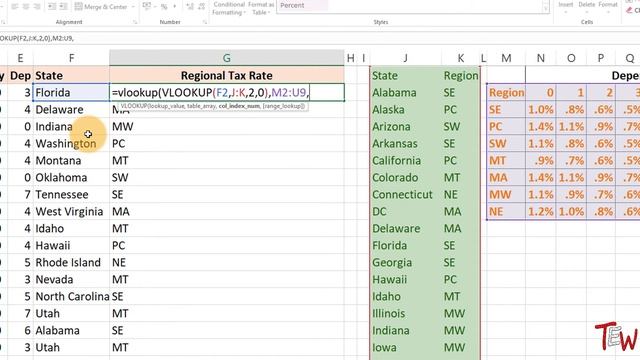Open the Merge & Center dropdown arrow
Image resolution: width=640 pixels, height=360 pixels.
[133, 7]
